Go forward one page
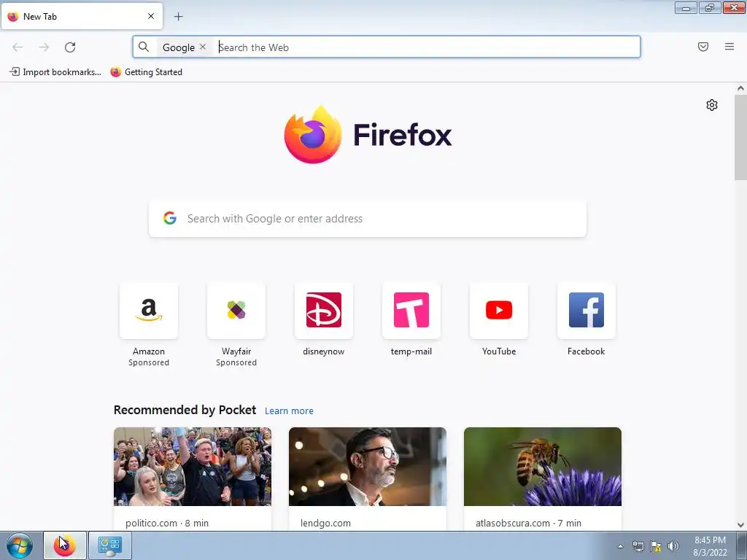Image resolution: width=747 pixels, height=560 pixels. coord(44,47)
